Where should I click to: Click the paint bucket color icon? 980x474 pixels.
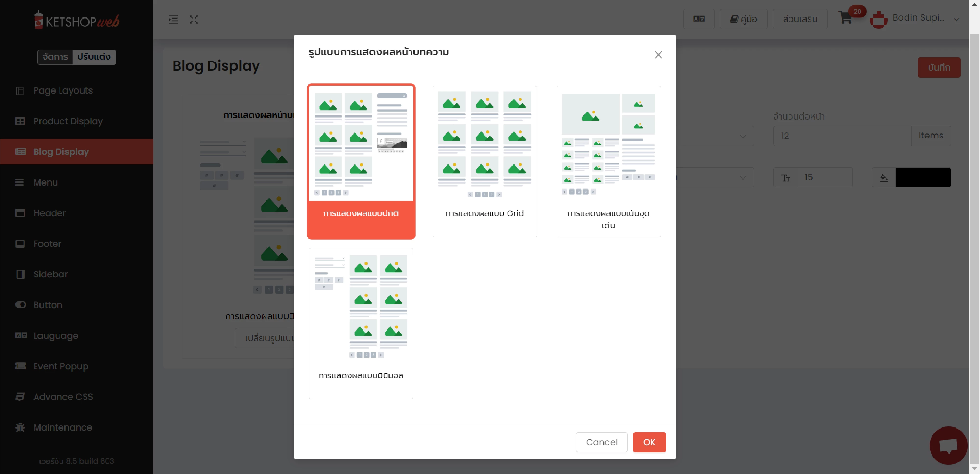pos(884,177)
